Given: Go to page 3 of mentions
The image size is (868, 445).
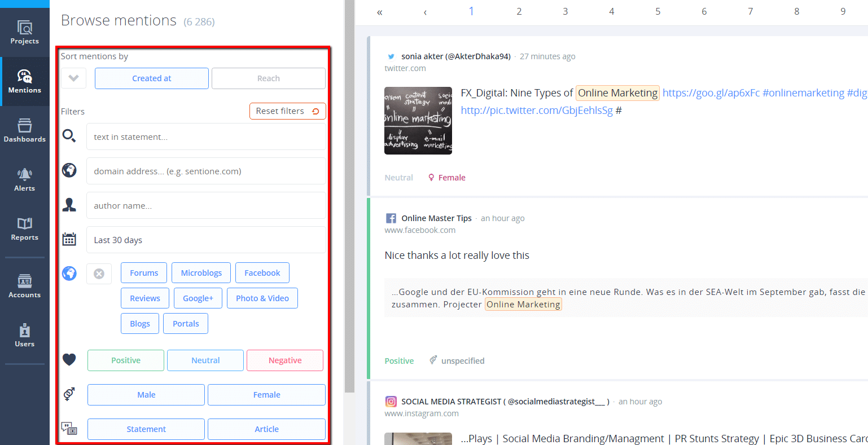Looking at the screenshot, I should 565,12.
